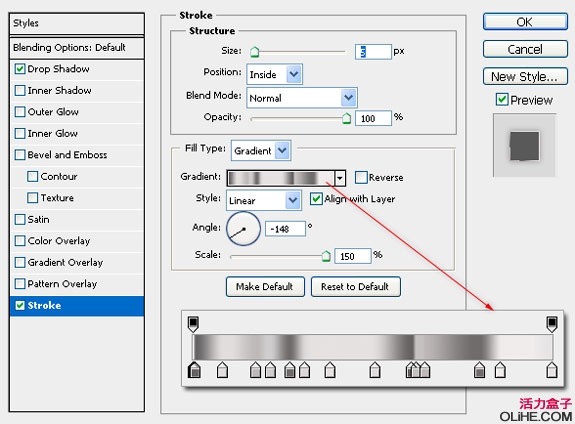Select the rightmost color stop on gradient bar
The height and width of the screenshot is (424, 575).
(552, 370)
